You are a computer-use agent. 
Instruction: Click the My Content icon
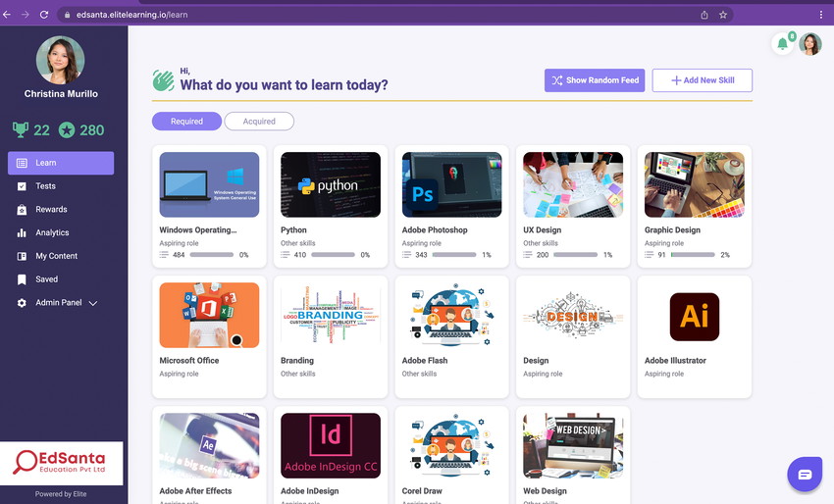(22, 256)
